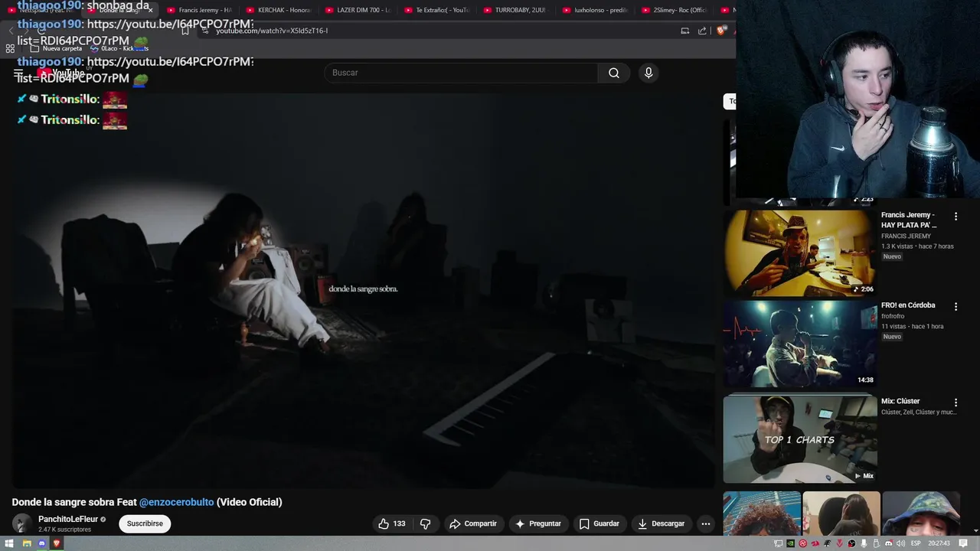Open options menu for Francis Jeremy video
Image resolution: width=980 pixels, height=551 pixels.
coord(955,217)
